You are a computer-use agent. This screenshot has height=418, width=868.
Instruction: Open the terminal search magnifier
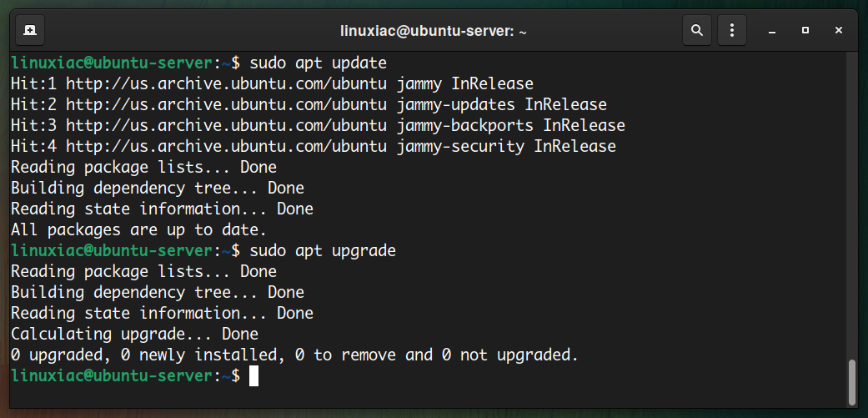(697, 30)
